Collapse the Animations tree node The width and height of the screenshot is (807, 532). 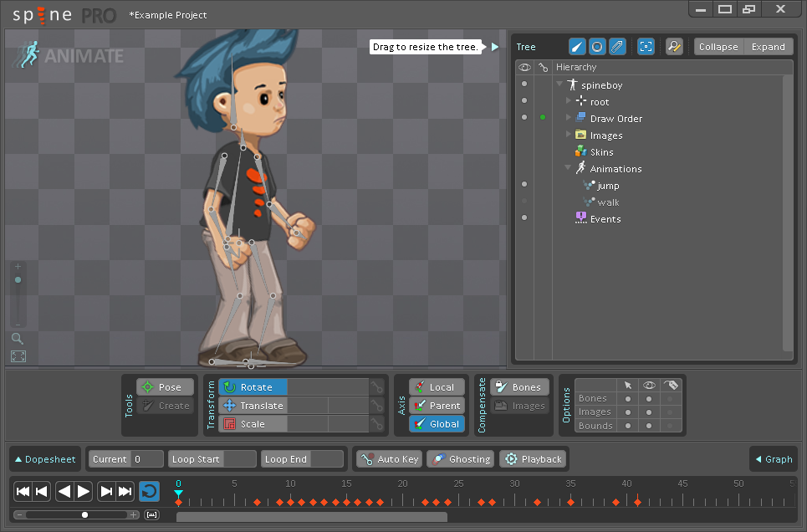point(569,168)
